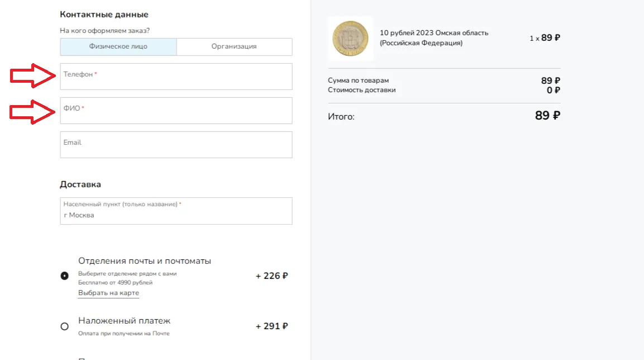This screenshot has height=360, width=644.
Task: Switch to the Организация tab
Action: coord(234,47)
